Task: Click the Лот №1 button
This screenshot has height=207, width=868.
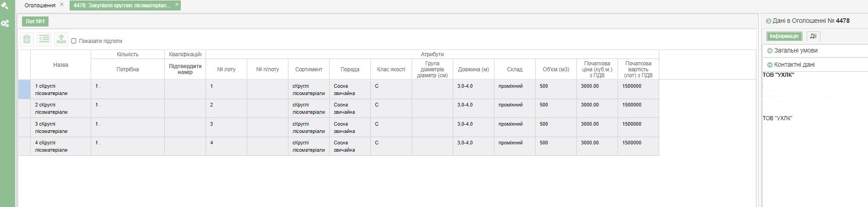Action: 35,21
